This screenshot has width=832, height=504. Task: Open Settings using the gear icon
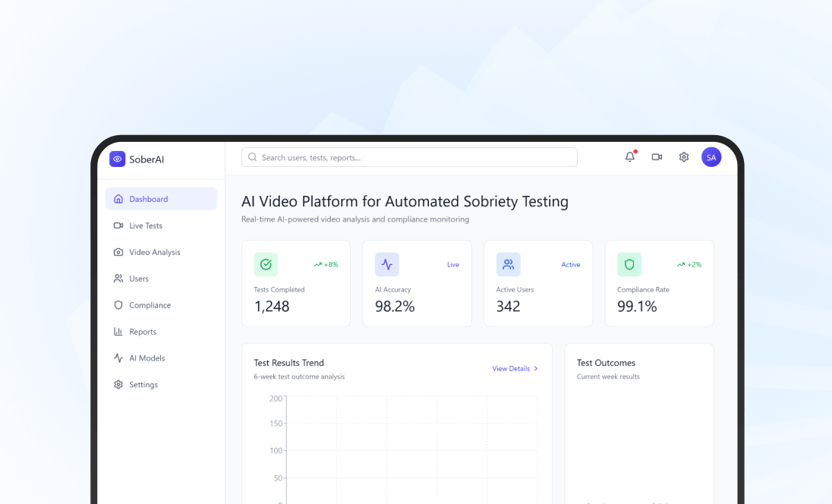pos(683,157)
